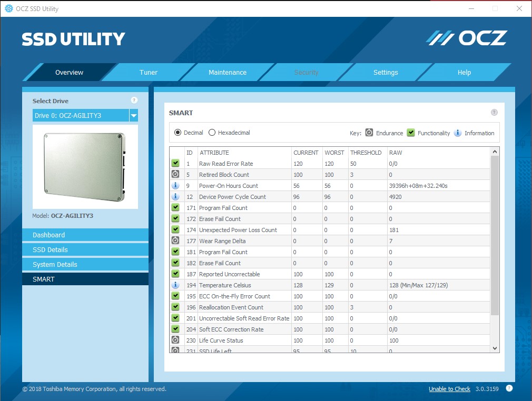
Task: Click the SMART table scrollbar down arrow
Action: (494, 348)
